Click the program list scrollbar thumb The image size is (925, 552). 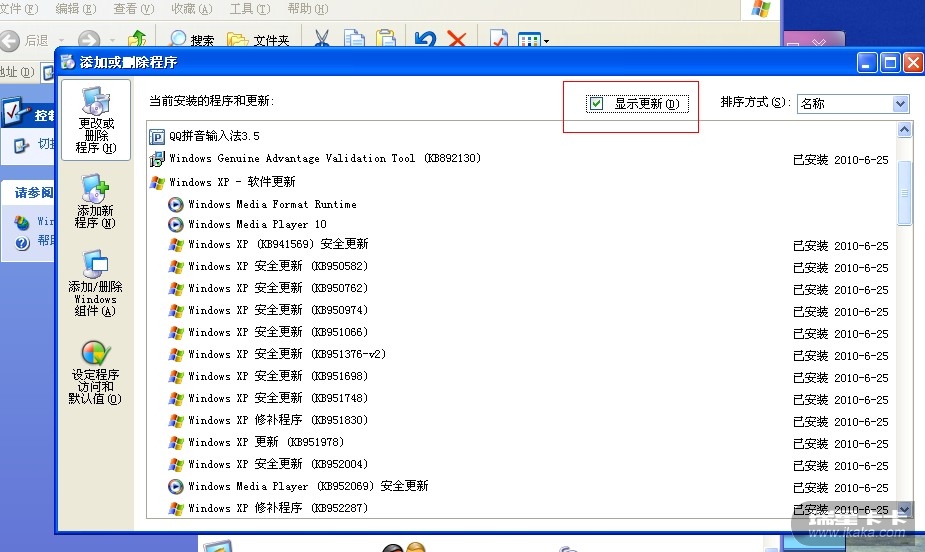904,192
